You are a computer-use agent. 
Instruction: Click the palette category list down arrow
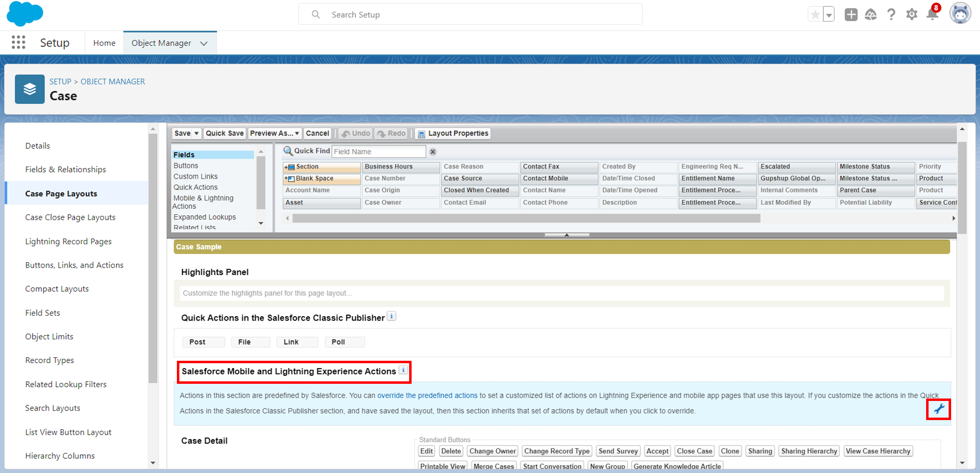click(261, 224)
